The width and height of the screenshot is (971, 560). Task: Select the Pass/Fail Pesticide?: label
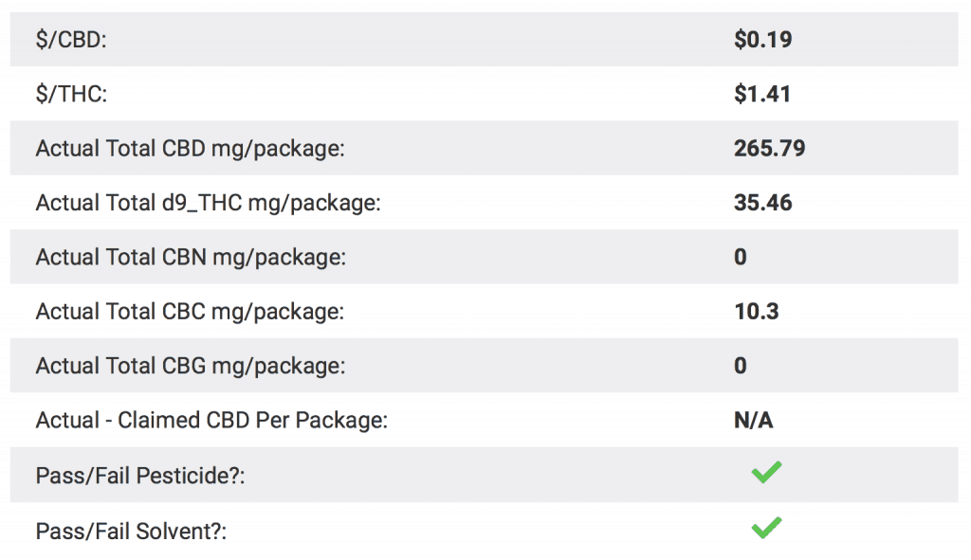(140, 476)
